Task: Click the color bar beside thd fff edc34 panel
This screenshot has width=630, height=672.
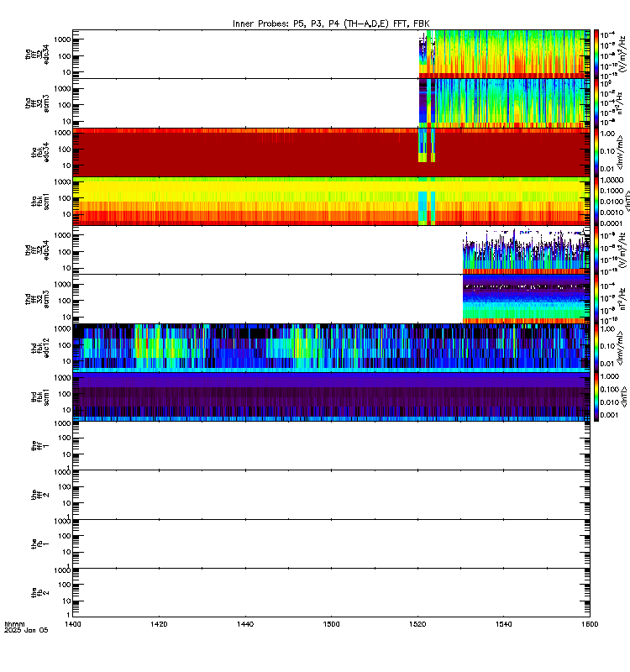Action: 596,249
